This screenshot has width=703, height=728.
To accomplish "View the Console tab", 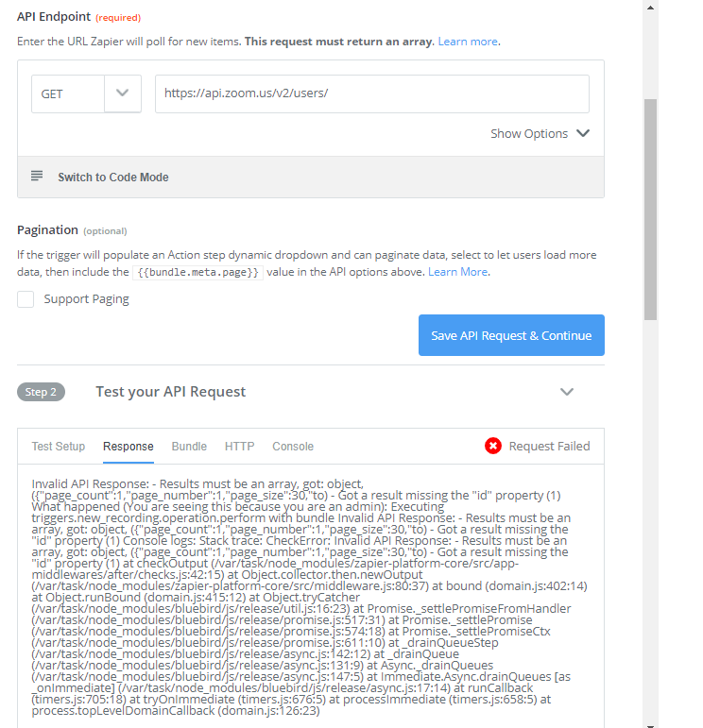I will pos(293,447).
